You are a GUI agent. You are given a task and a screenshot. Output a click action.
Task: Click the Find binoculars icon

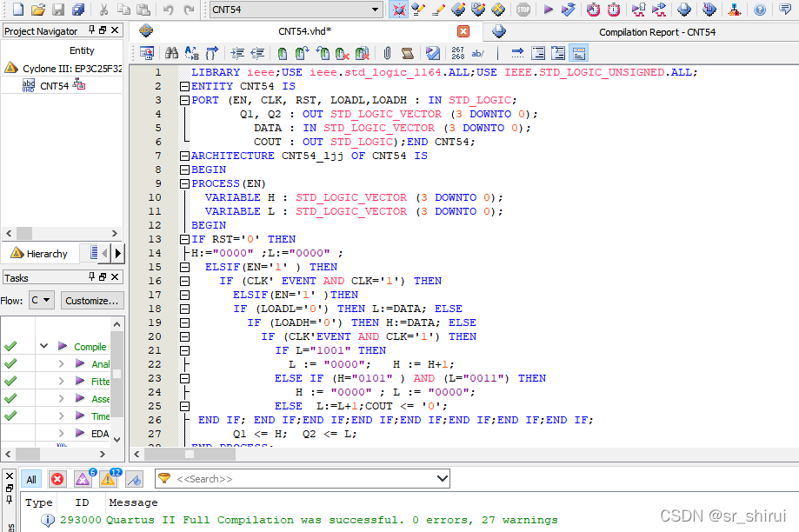(x=172, y=53)
